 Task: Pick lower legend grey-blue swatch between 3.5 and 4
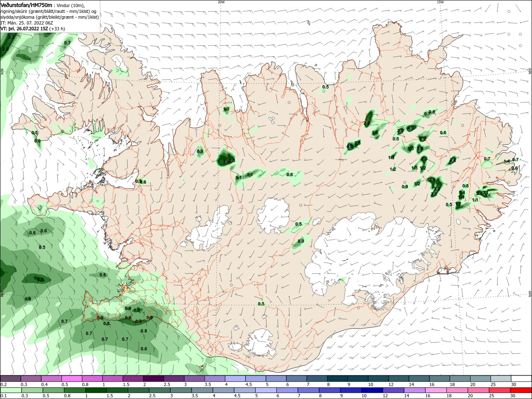[x=202, y=390]
